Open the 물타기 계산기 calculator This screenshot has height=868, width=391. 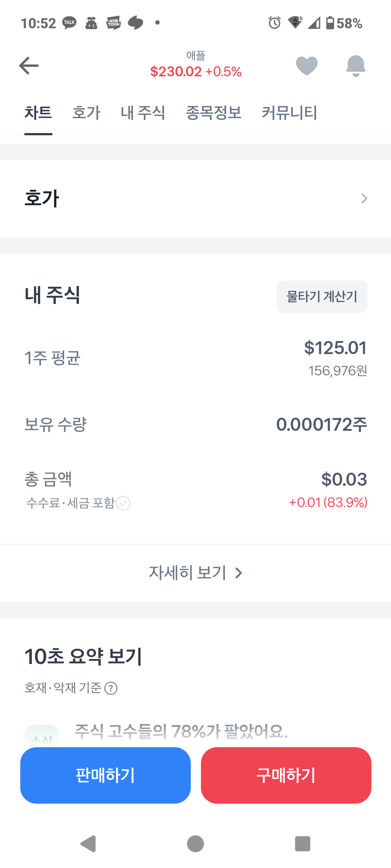322,297
